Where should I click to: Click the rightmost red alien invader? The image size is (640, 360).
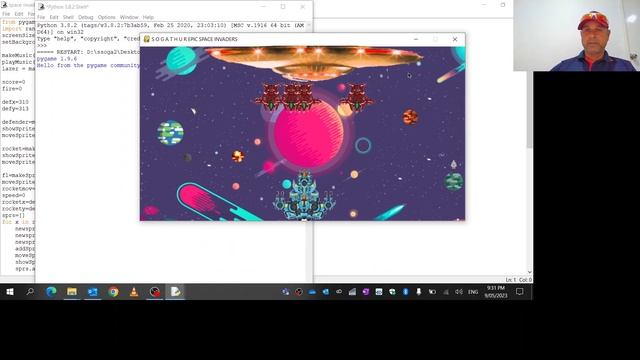pyautogui.click(x=357, y=98)
